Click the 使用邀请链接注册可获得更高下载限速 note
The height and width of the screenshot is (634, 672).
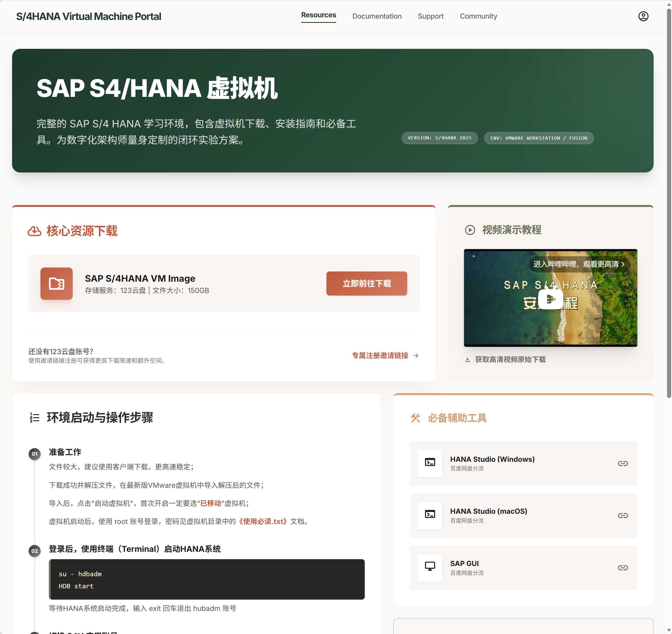pyautogui.click(x=97, y=361)
